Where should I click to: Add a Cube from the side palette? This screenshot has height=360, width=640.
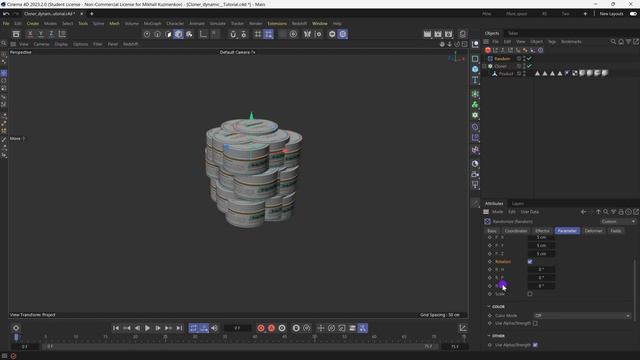click(x=475, y=69)
